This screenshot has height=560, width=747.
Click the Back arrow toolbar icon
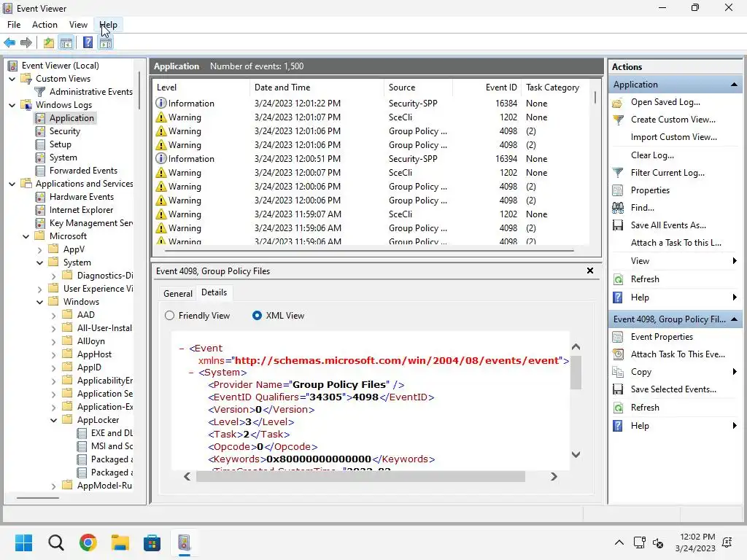coord(9,43)
